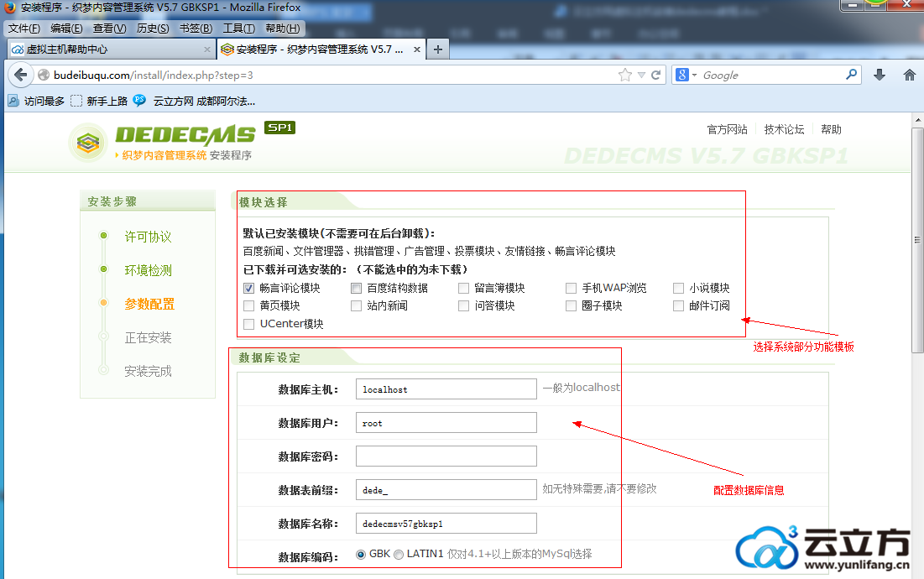Open the 书签(B) menu
Screen dimensions: 924x579
coord(196,29)
